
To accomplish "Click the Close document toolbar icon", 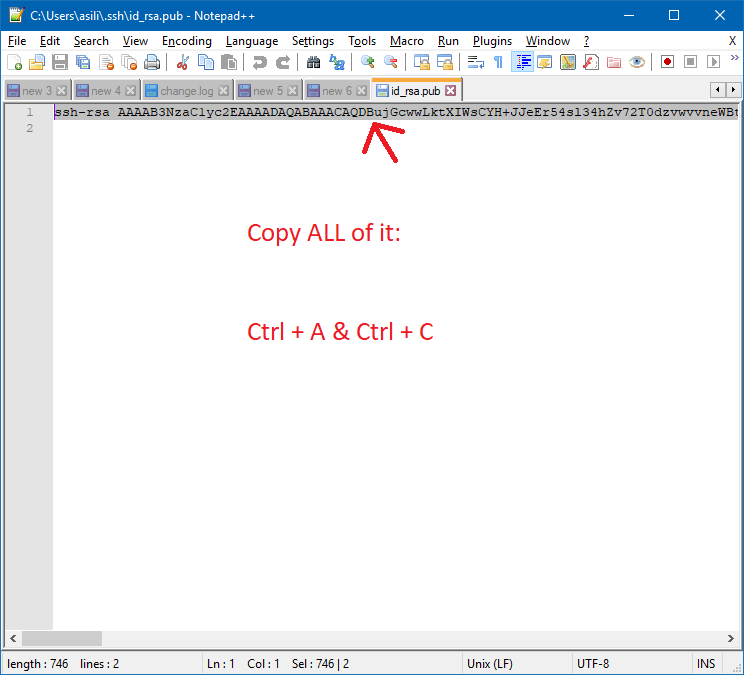I will 106,62.
